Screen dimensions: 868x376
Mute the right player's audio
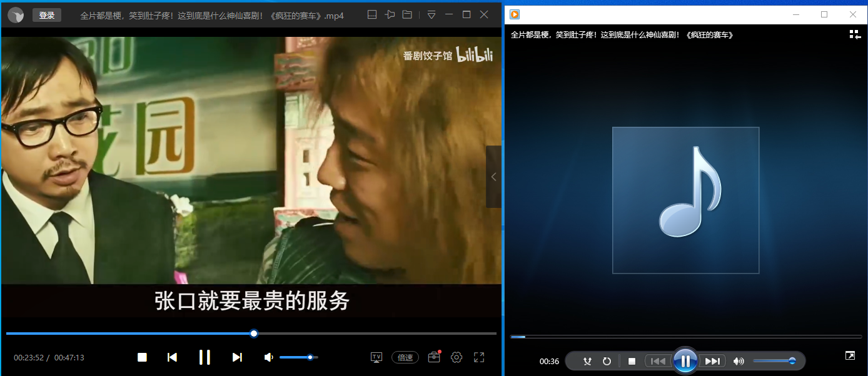pos(739,360)
